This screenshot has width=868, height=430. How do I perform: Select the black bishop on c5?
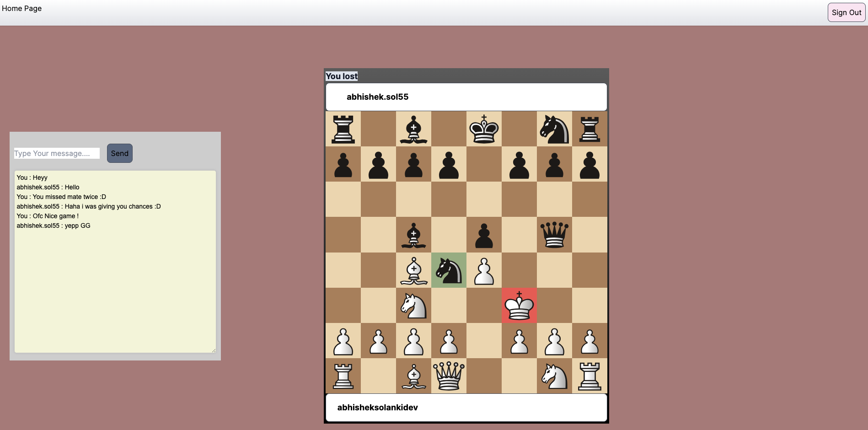pos(413,235)
